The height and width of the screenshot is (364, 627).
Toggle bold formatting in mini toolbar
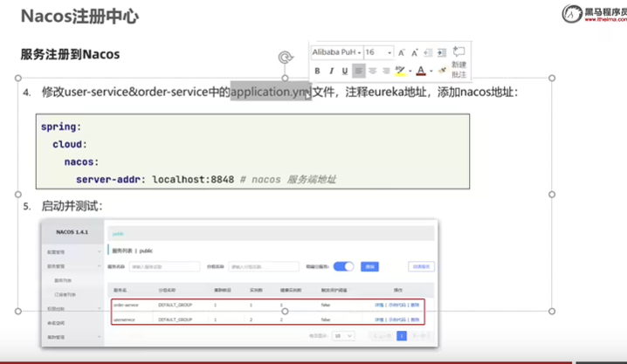pos(317,71)
